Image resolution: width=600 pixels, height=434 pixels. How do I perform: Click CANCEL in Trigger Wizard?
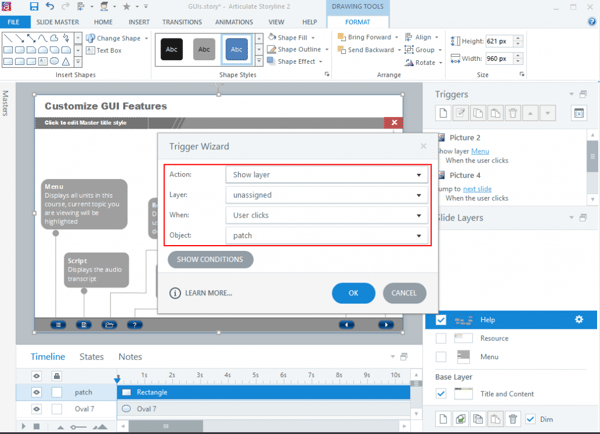point(404,293)
